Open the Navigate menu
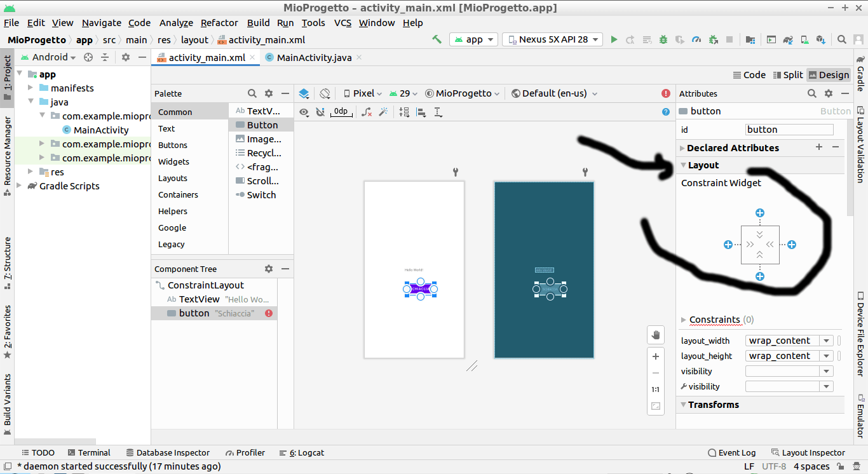Viewport: 868px width, 474px height. click(x=101, y=23)
